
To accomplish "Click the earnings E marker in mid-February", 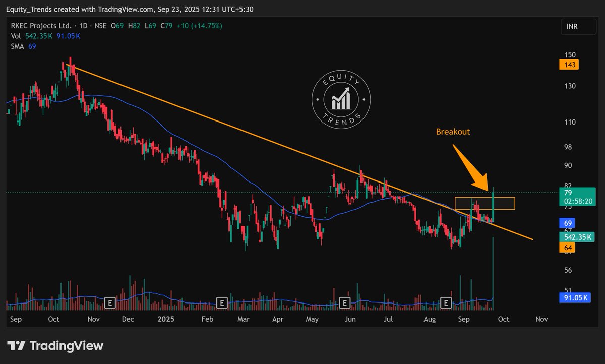I will tap(222, 302).
